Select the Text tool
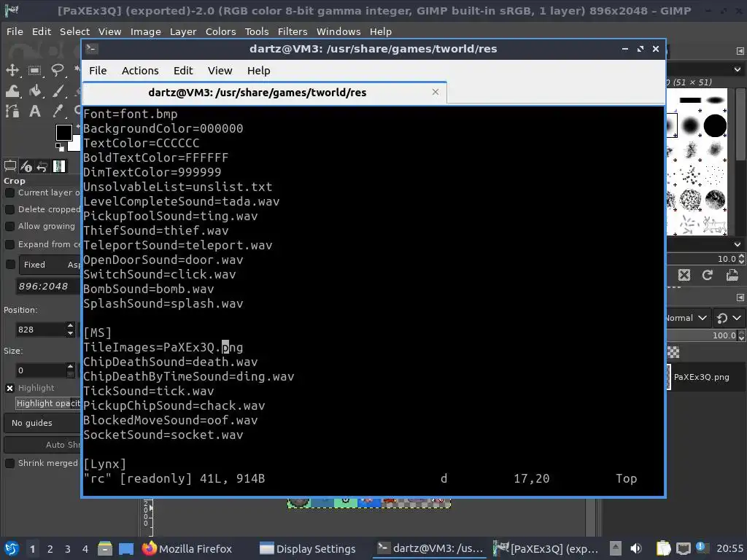The height and width of the screenshot is (560, 747). click(x=34, y=112)
